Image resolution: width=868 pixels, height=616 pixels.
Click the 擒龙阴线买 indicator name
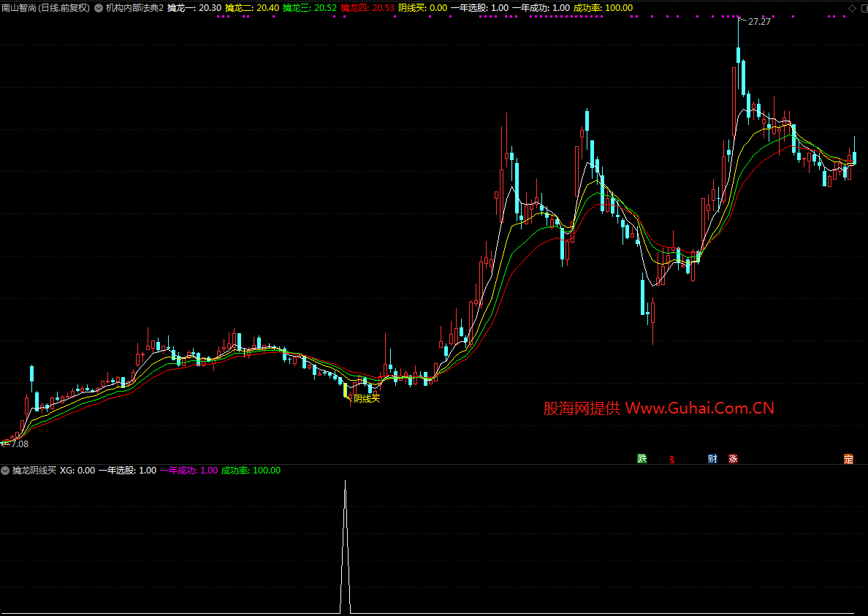click(34, 471)
